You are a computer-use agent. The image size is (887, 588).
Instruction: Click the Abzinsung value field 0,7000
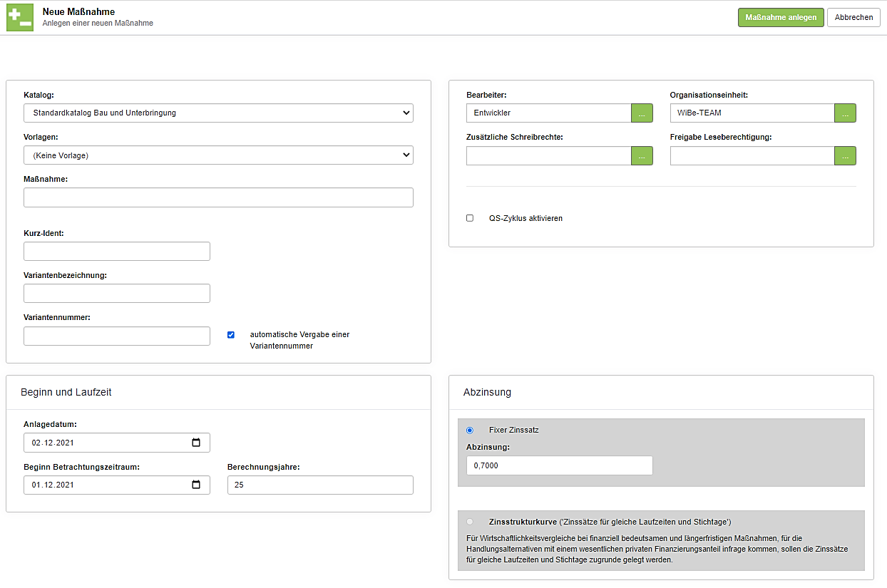pos(559,465)
